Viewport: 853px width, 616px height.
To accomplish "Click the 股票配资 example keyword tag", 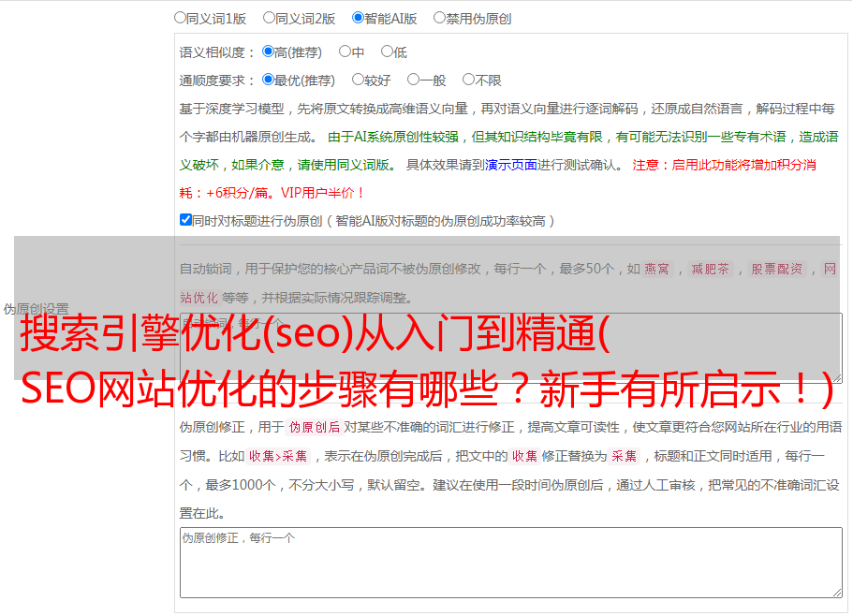I will (776, 269).
